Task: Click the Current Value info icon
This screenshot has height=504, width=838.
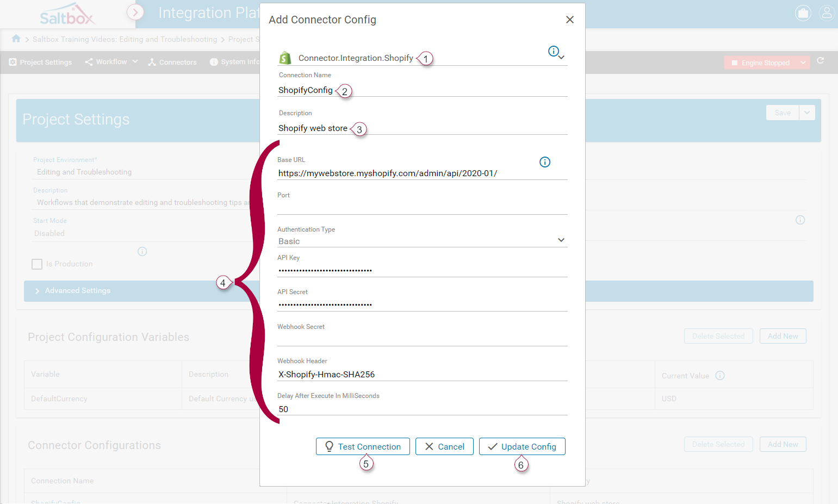Action: click(x=720, y=375)
